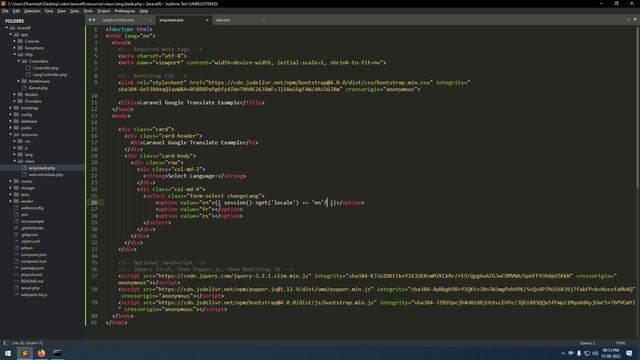Open the tab list dropdown at the tab bar's end
Image resolution: width=640 pixels, height=360 pixels.
click(635, 20)
